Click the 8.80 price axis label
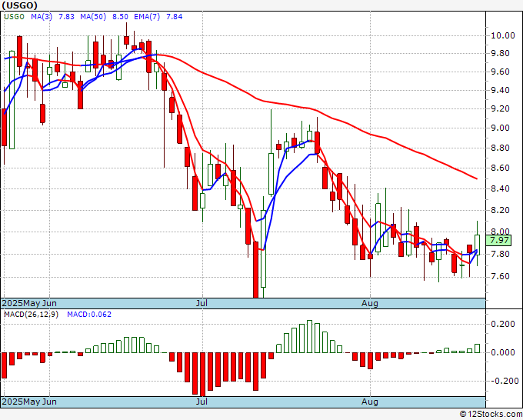This screenshot has height=420, width=523. (499, 148)
